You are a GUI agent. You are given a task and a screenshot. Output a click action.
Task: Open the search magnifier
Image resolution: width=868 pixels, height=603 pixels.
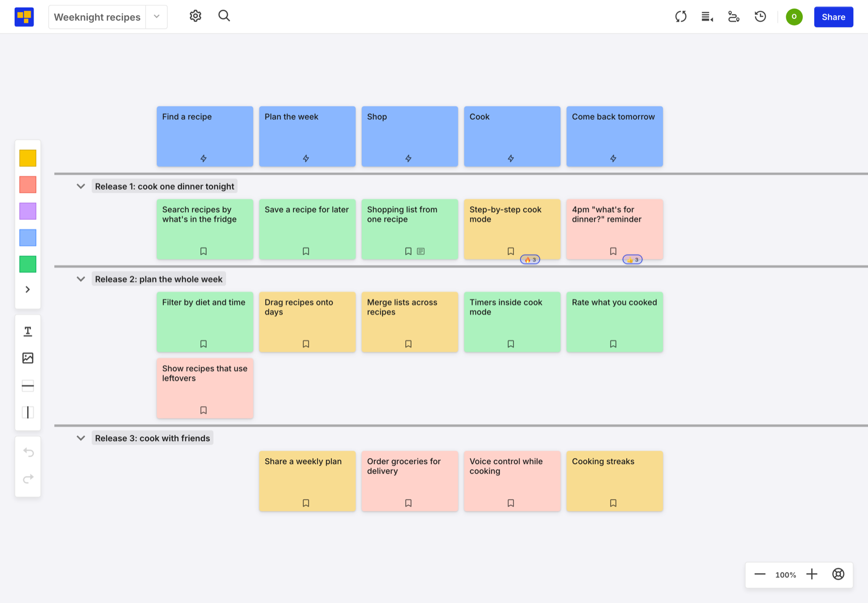[x=224, y=16]
